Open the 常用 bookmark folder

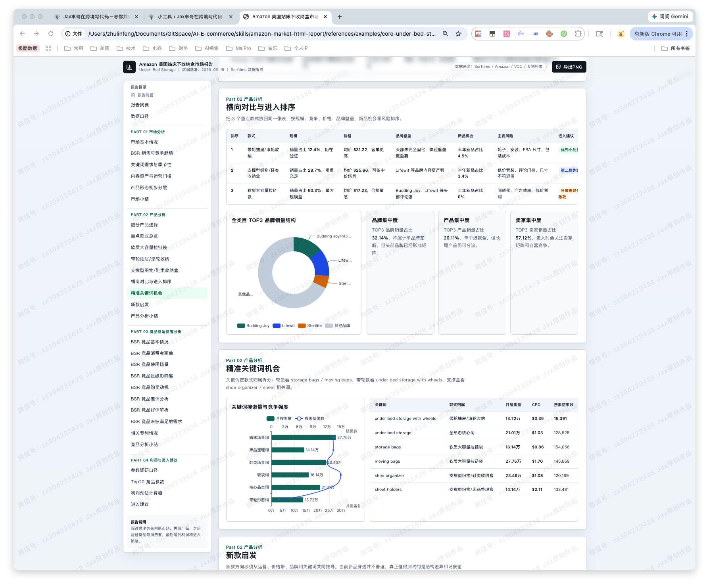coord(74,48)
